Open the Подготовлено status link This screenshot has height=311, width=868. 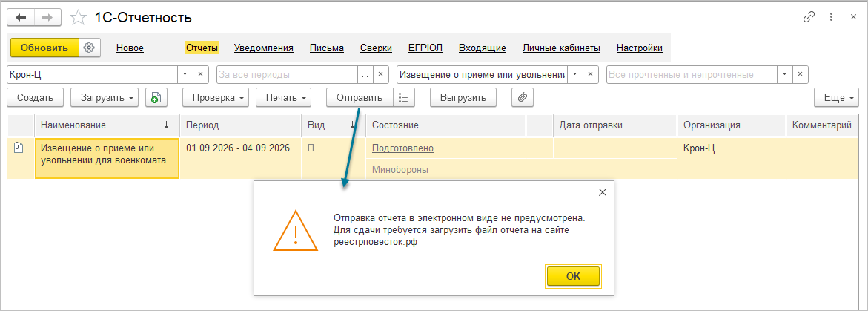pos(402,148)
